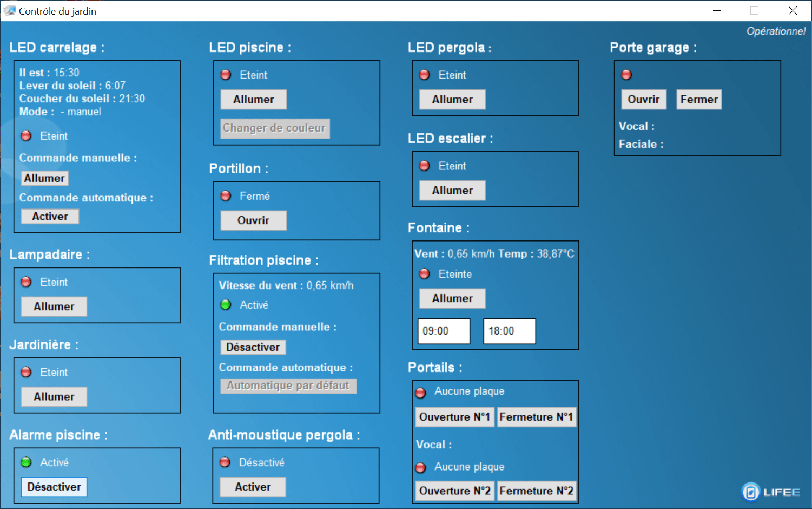Turn on the Lampadaire light

[x=54, y=306]
